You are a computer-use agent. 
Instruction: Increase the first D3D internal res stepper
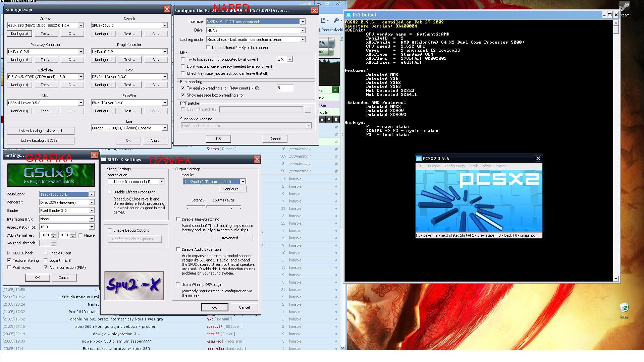(54, 234)
